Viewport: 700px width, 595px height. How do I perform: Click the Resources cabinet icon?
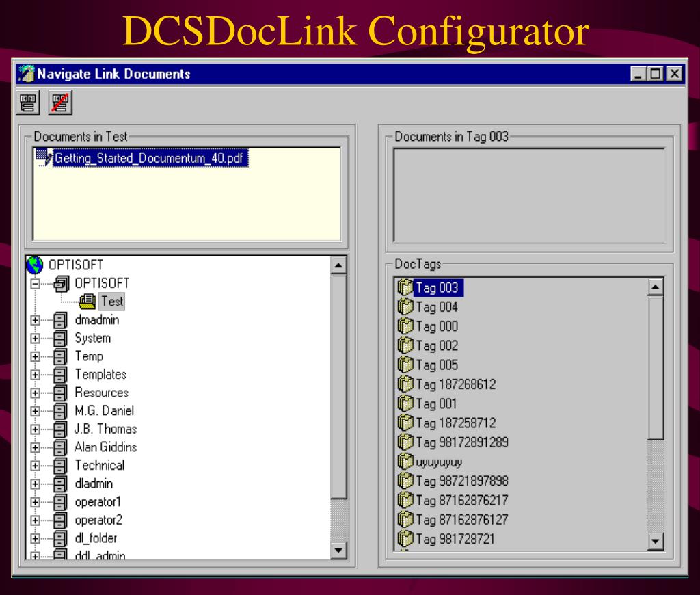pos(60,393)
